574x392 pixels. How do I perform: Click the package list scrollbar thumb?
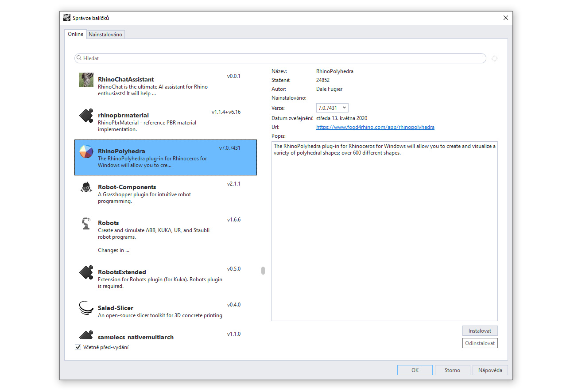263,271
